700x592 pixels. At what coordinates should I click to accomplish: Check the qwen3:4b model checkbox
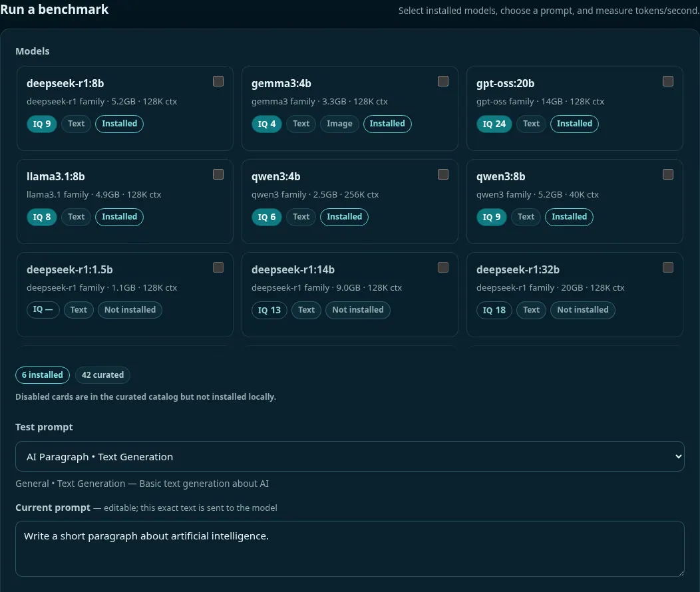443,174
